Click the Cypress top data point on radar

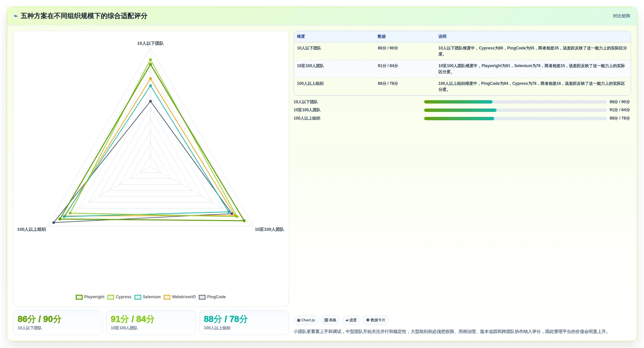(150, 60)
